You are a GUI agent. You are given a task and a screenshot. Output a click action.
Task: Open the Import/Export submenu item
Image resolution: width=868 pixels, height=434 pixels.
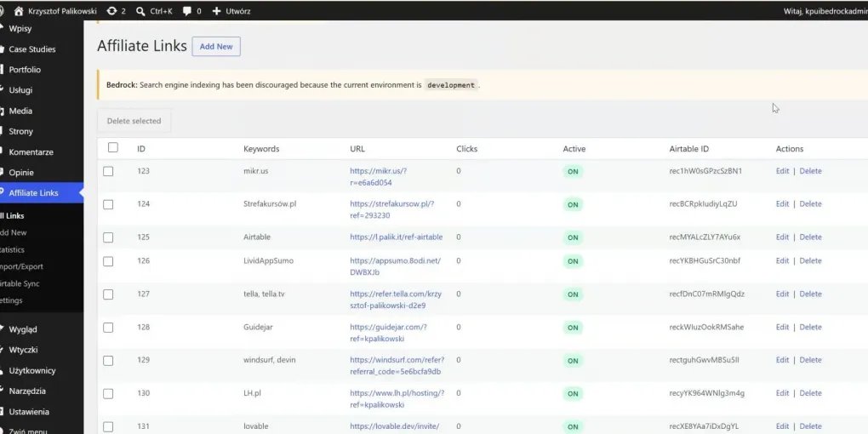(x=21, y=266)
